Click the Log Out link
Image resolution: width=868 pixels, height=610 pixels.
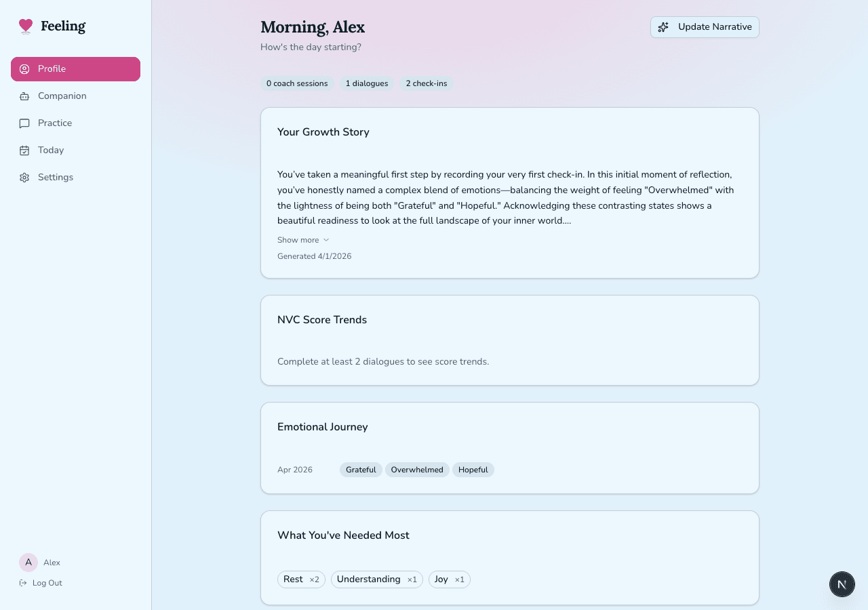click(47, 583)
